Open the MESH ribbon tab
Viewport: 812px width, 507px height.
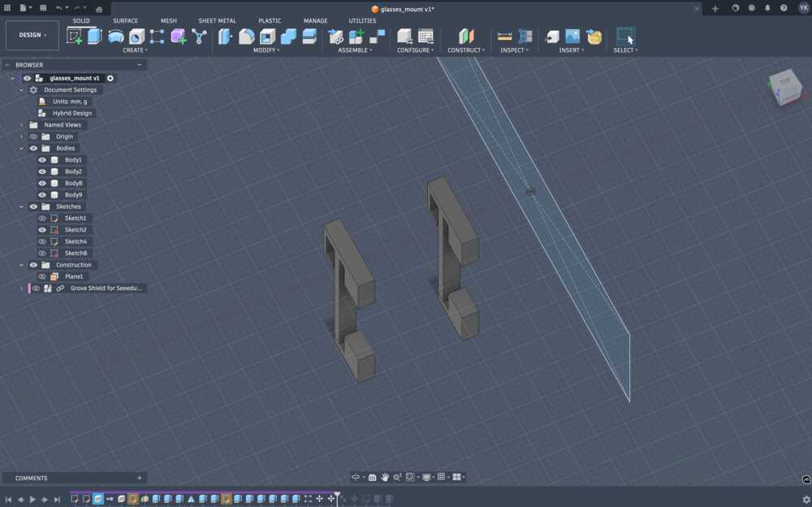click(168, 20)
